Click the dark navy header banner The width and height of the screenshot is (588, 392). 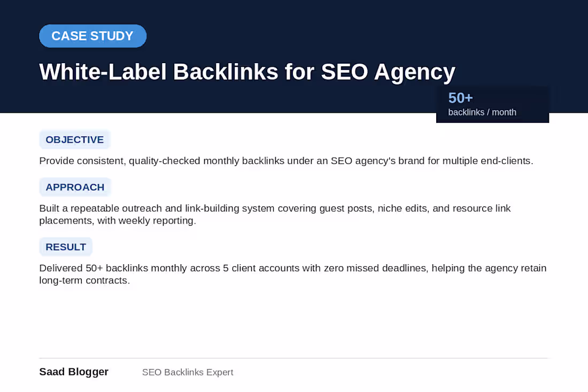[x=294, y=56]
